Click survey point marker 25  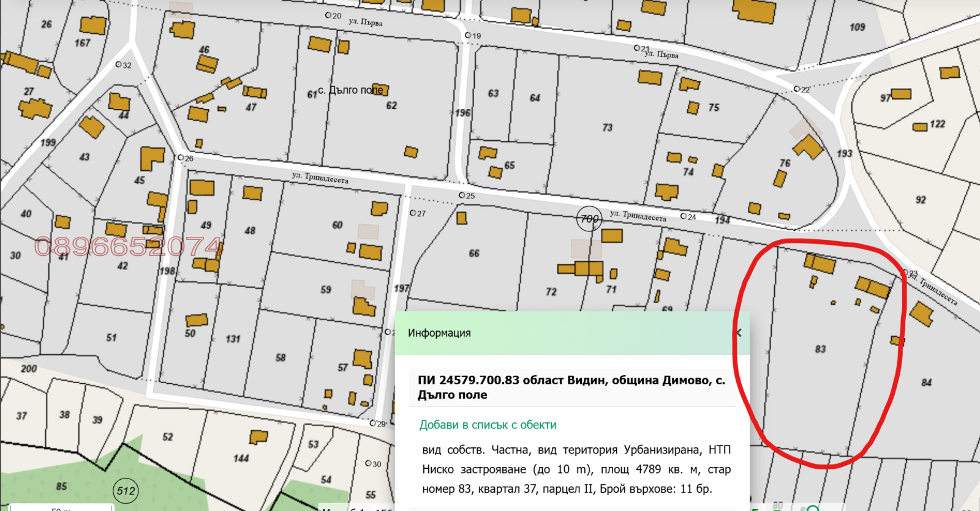pyautogui.click(x=462, y=195)
